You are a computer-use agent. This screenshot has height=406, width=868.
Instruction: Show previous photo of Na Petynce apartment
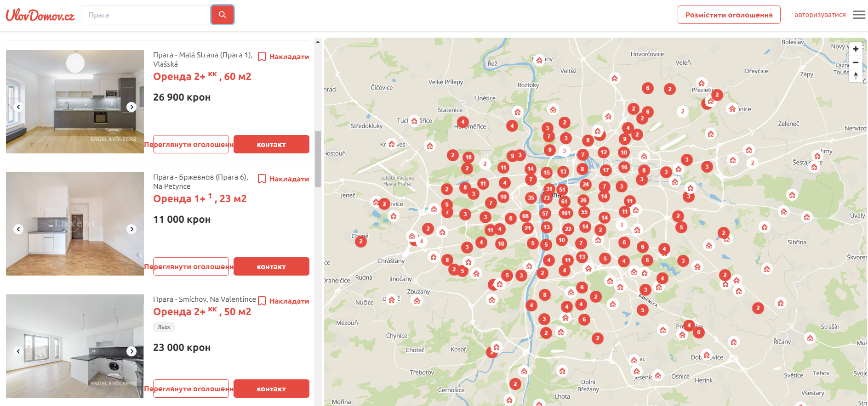tap(18, 229)
